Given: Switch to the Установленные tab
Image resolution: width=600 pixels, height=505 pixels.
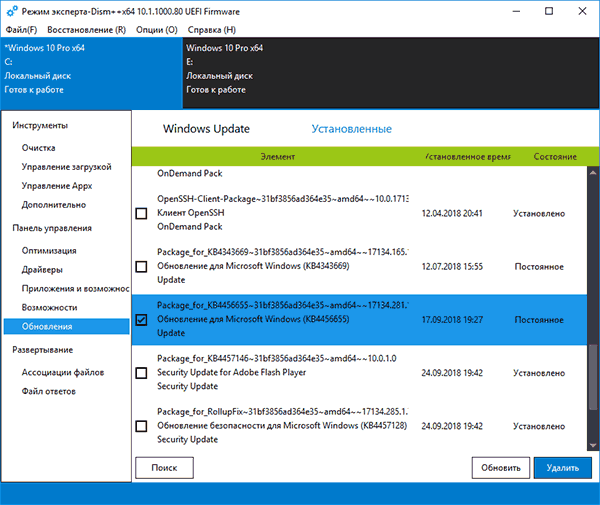Looking at the screenshot, I should pyautogui.click(x=352, y=129).
